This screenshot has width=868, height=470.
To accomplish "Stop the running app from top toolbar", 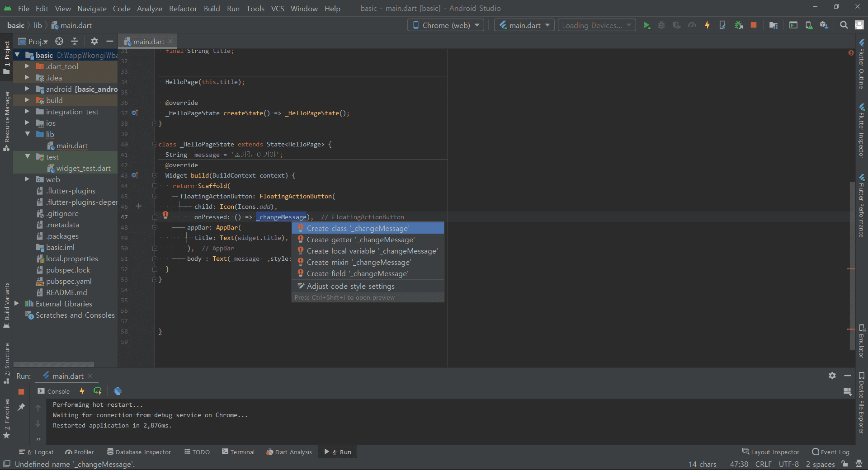I will click(x=754, y=25).
